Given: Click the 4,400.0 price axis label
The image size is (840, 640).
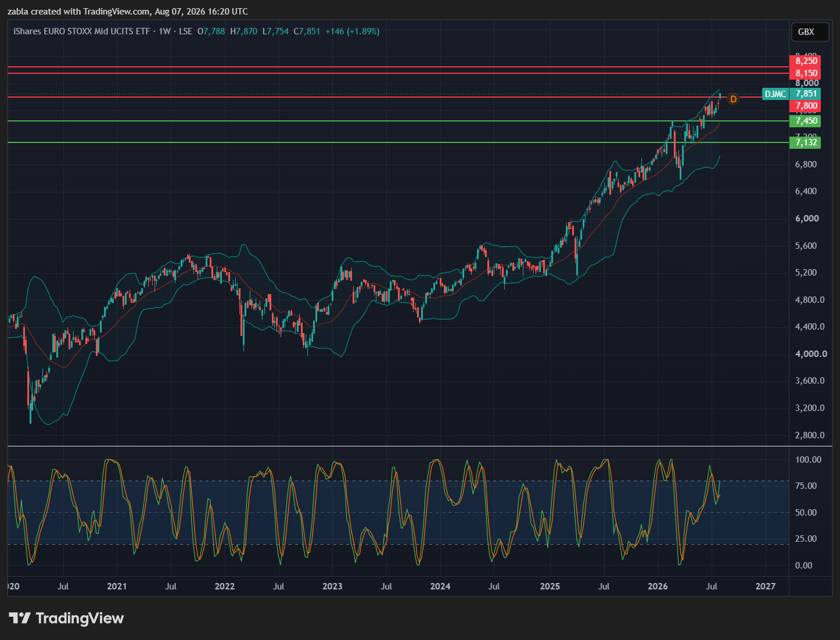Looking at the screenshot, I should click(x=810, y=327).
